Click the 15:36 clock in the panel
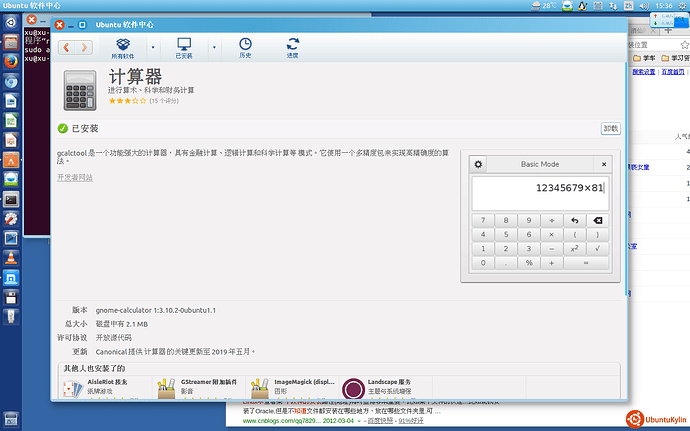Screen dimensions: 690x431 [664, 6]
